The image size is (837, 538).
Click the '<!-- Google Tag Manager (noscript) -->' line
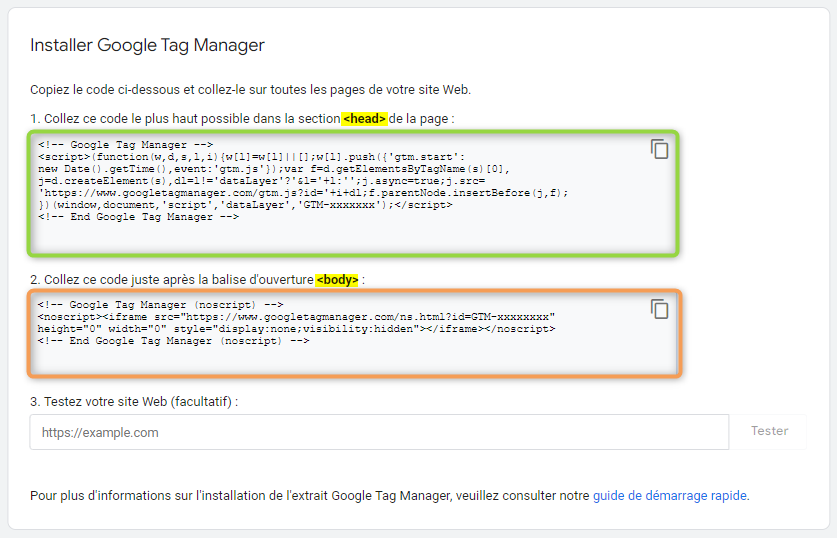161,305
